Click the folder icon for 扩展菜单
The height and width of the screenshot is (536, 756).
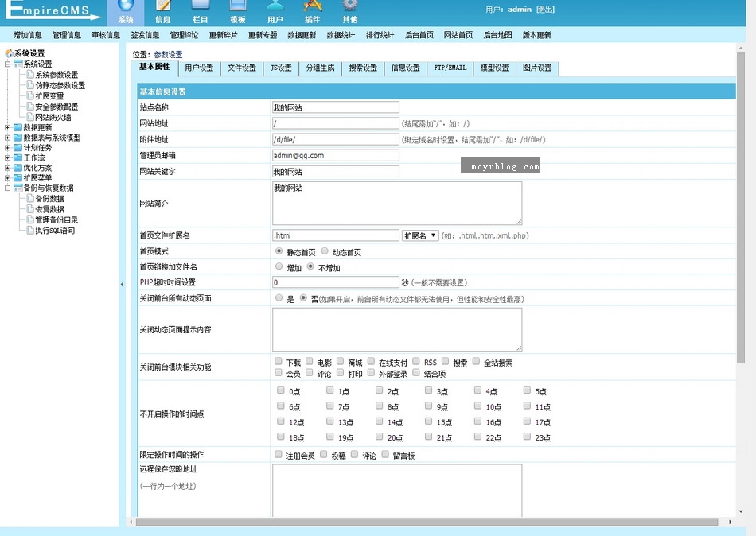pos(18,177)
